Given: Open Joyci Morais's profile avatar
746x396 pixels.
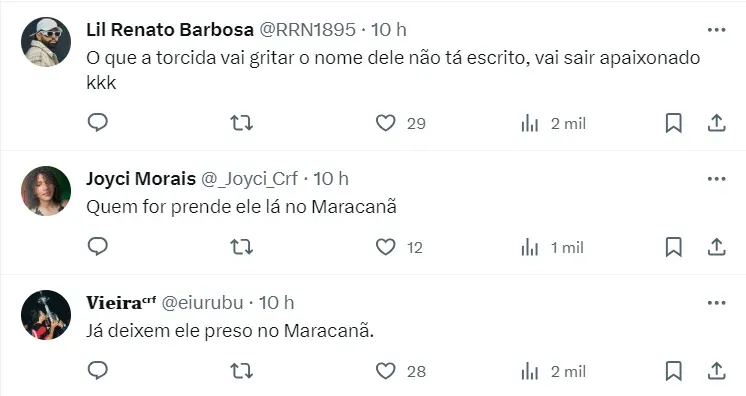Looking at the screenshot, I should (x=46, y=191).
